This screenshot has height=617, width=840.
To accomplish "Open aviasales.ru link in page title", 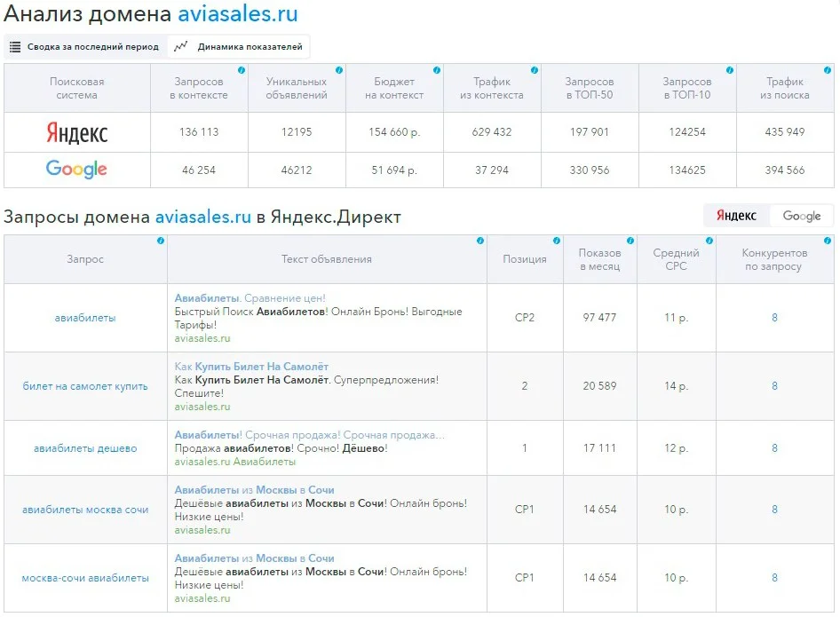I will pyautogui.click(x=237, y=14).
